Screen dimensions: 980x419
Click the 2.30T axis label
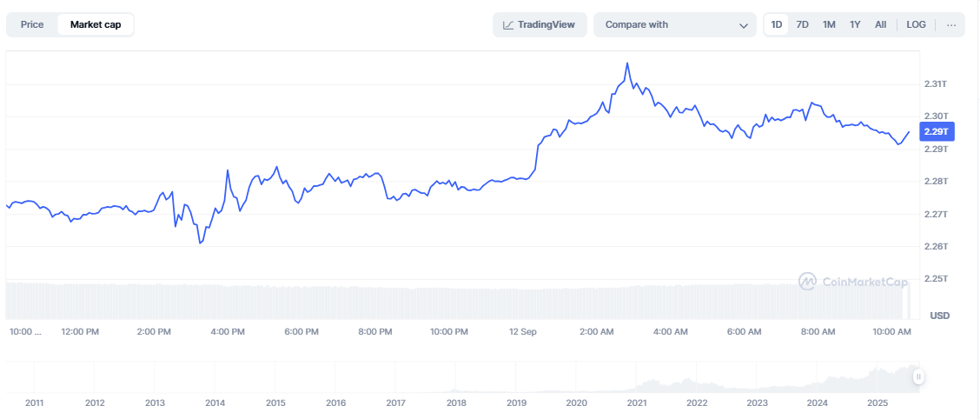(937, 116)
